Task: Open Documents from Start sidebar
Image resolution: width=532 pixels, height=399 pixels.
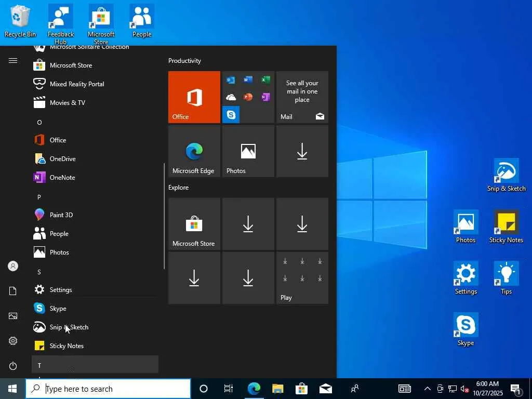Action: click(13, 291)
